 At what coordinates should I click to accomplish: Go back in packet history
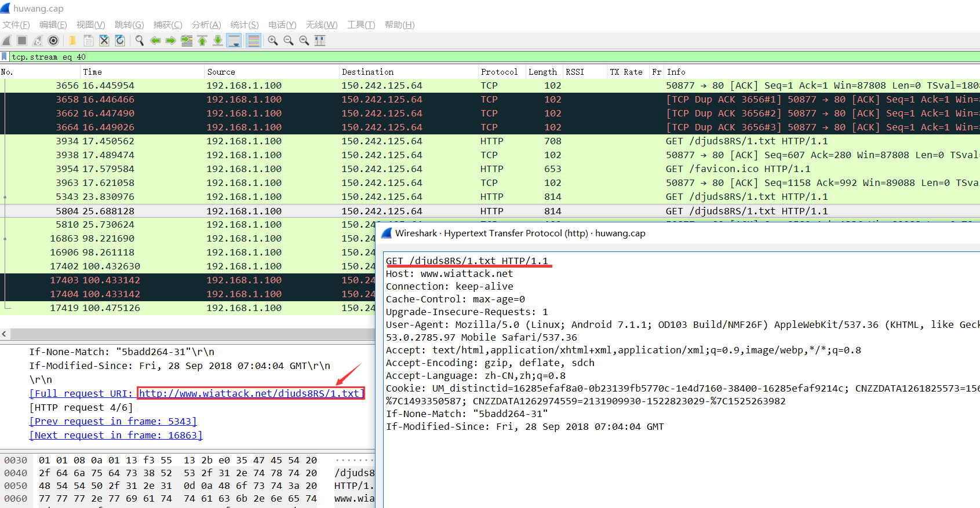[x=155, y=41]
